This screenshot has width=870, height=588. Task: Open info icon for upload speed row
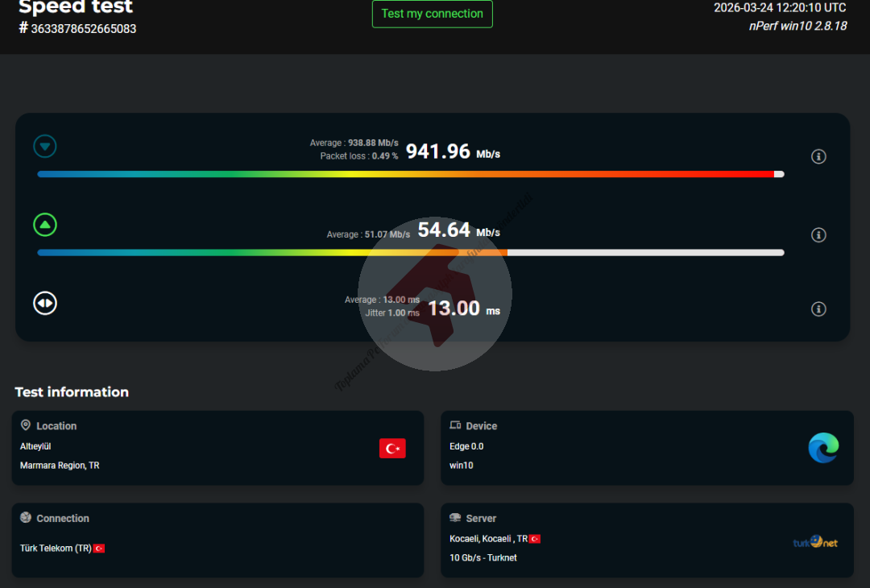click(x=818, y=234)
